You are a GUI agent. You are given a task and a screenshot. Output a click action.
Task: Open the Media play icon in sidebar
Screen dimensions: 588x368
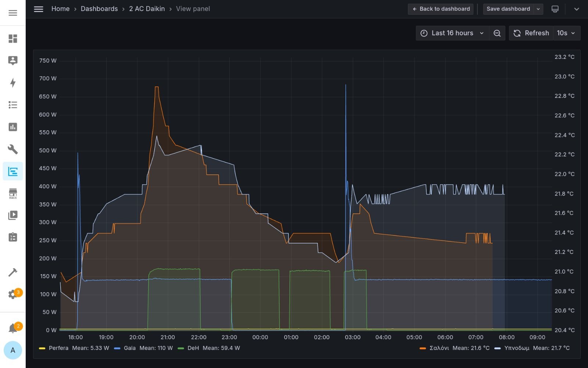[x=13, y=215]
